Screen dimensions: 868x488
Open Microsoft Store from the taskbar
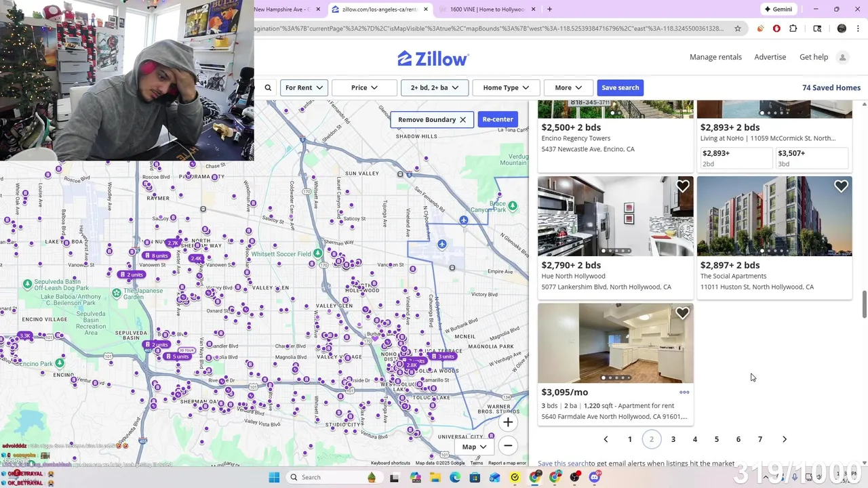click(x=475, y=477)
